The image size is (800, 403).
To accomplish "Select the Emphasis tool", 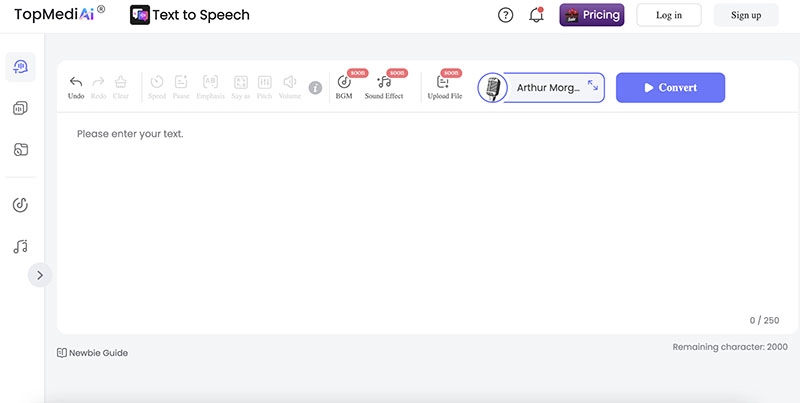I will point(210,83).
